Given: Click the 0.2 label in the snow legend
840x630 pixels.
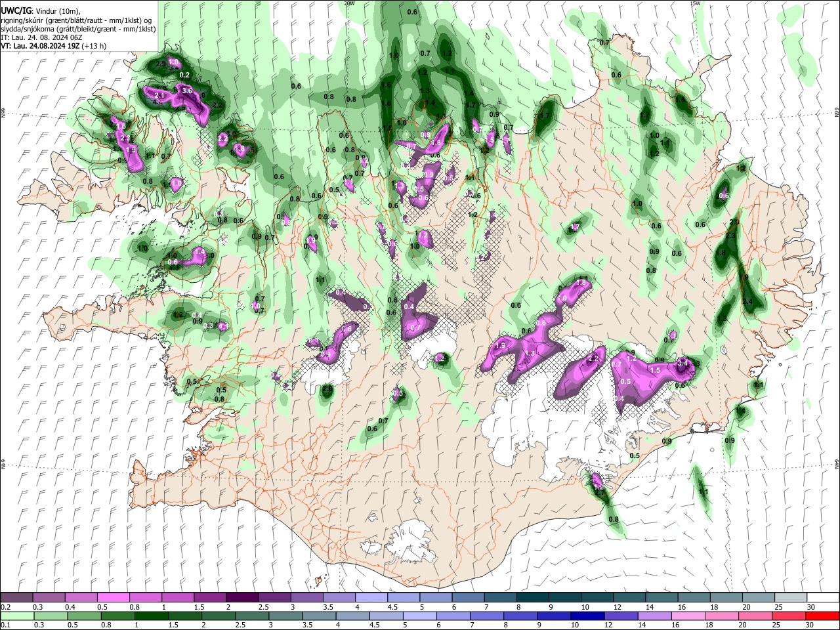Looking at the screenshot, I should 6,607.
